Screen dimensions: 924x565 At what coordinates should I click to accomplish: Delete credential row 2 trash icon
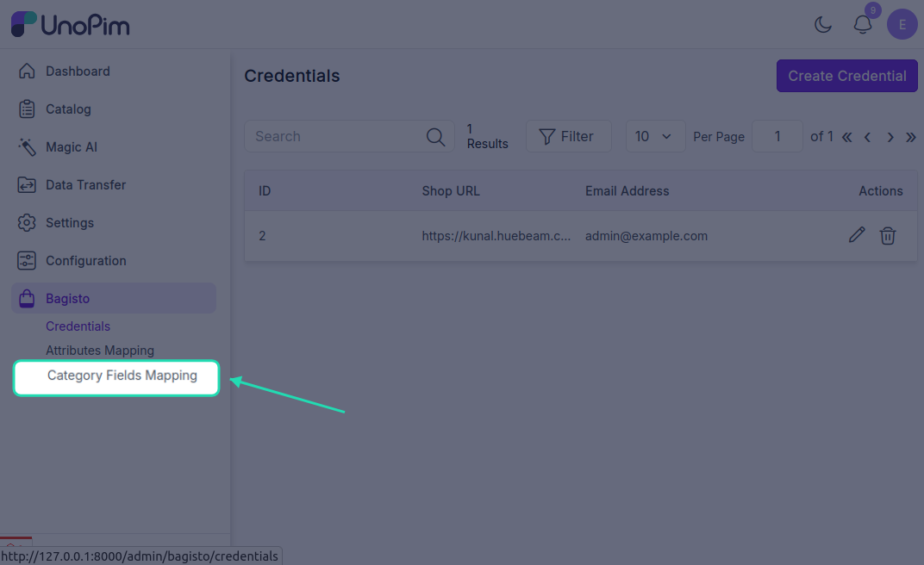point(888,235)
